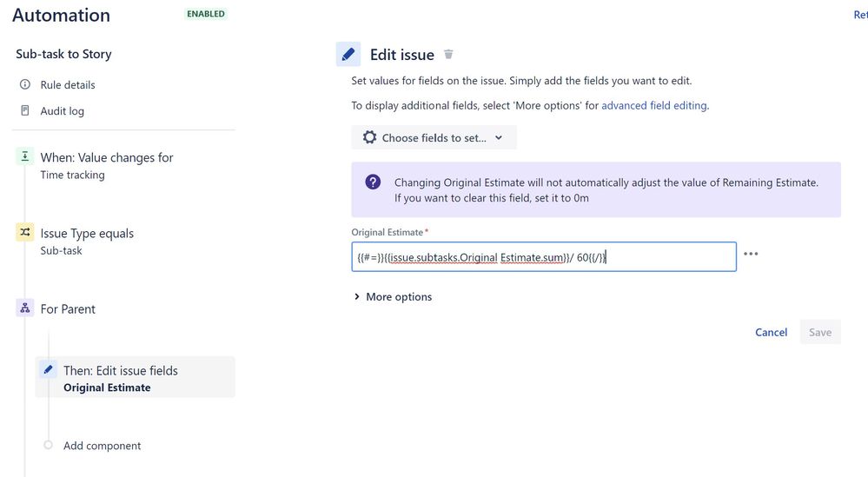Click the Rule details info icon
Viewport: 868px width, 477px height.
click(x=25, y=84)
